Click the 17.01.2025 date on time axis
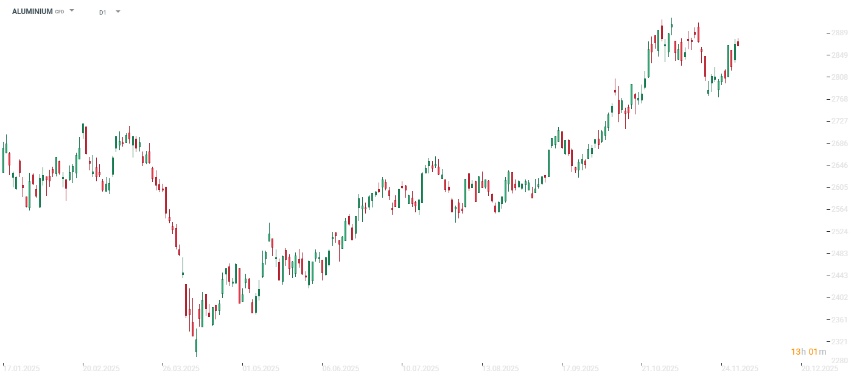868x379 pixels. click(x=21, y=369)
